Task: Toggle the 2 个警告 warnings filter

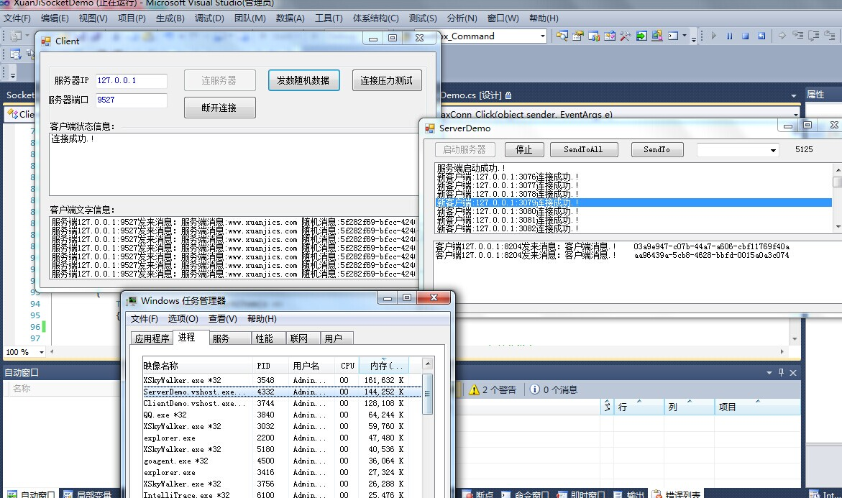Action: point(492,389)
